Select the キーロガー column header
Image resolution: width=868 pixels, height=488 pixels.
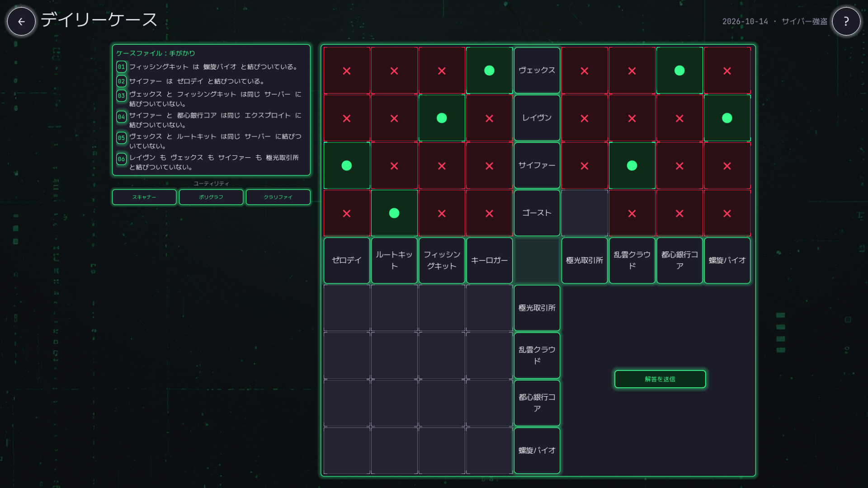[489, 260]
